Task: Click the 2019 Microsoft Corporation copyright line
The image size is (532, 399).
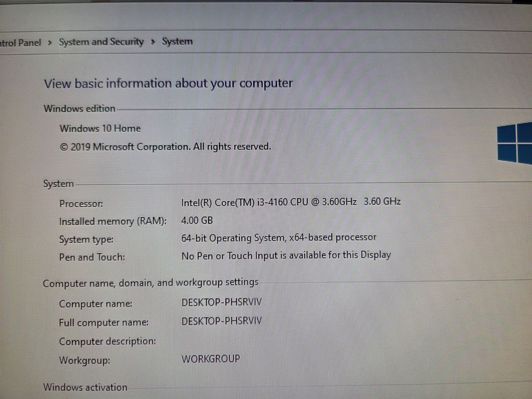Action: tap(165, 146)
